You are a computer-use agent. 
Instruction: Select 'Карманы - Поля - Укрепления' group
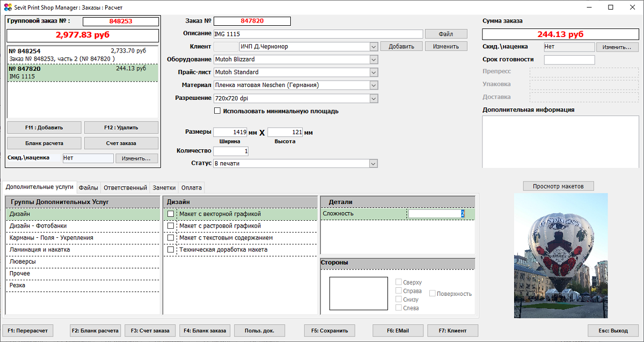tap(83, 238)
